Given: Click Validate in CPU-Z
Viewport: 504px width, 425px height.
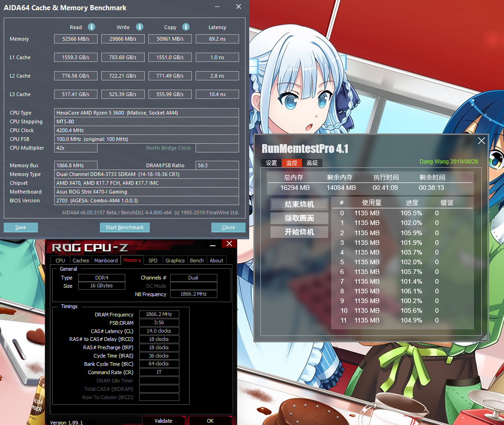Looking at the screenshot, I should click(x=164, y=421).
